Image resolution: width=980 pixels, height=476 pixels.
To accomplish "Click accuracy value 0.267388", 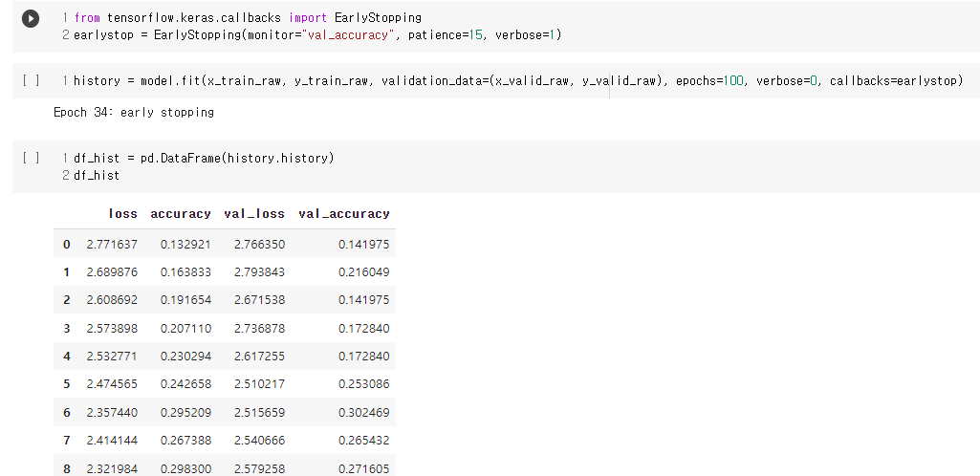I will (185, 441).
